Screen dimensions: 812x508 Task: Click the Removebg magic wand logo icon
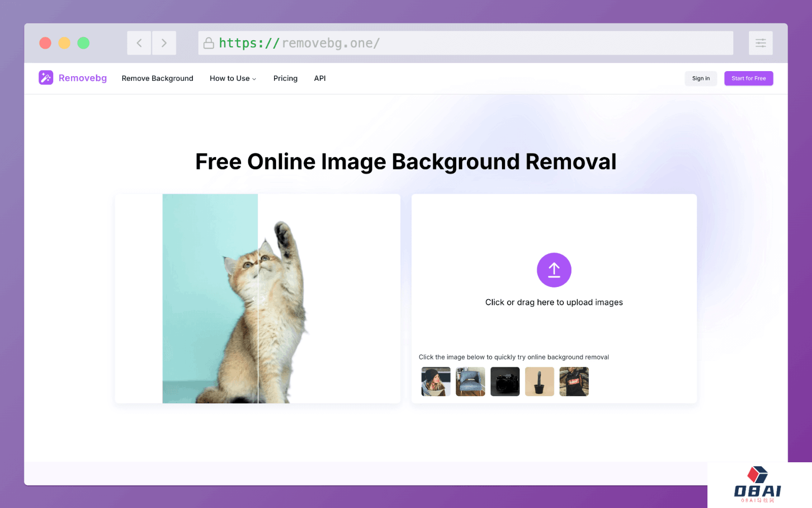(46, 78)
